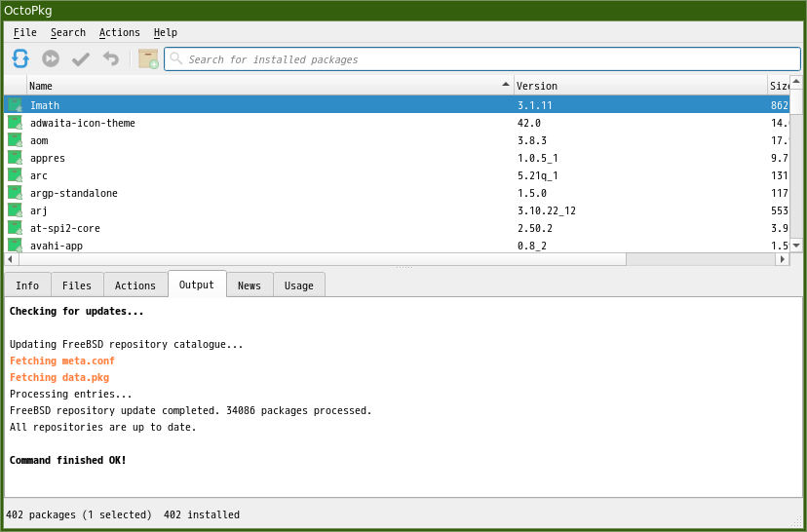
Task: Select the adwaita-icon-theme package row
Action: pyautogui.click(x=397, y=123)
